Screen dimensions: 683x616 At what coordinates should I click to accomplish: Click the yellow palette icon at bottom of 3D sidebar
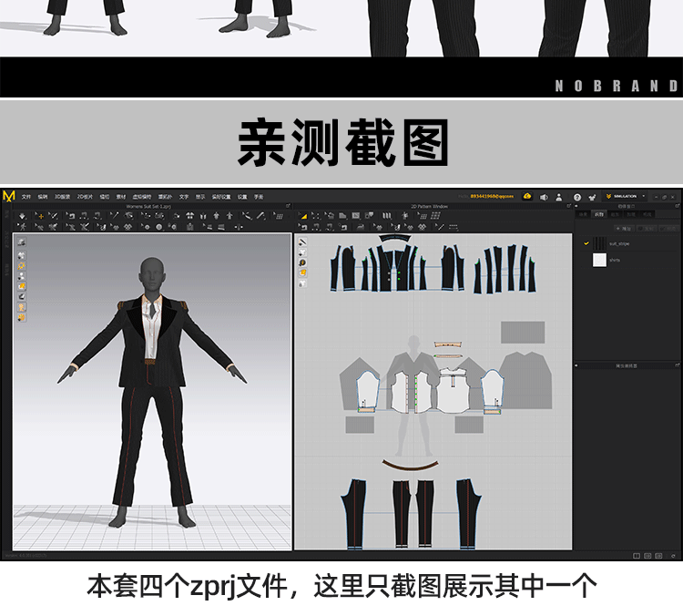(21, 317)
